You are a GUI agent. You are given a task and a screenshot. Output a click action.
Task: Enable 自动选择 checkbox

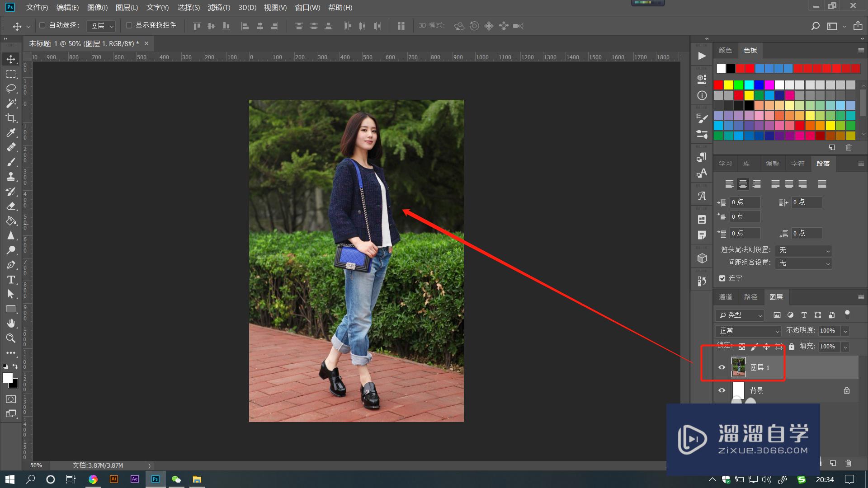[42, 25]
